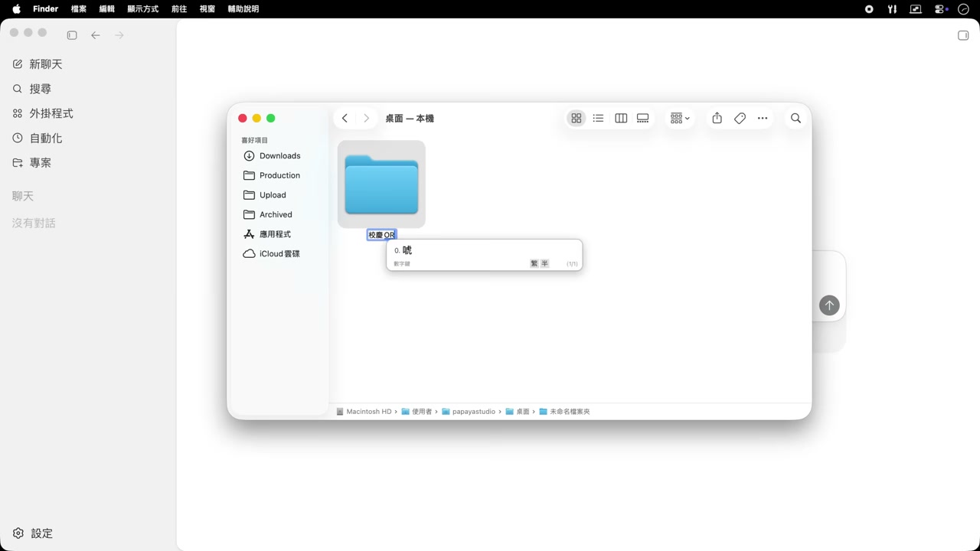Open the 前往 menu
The width and height of the screenshot is (980, 551).
pyautogui.click(x=179, y=9)
